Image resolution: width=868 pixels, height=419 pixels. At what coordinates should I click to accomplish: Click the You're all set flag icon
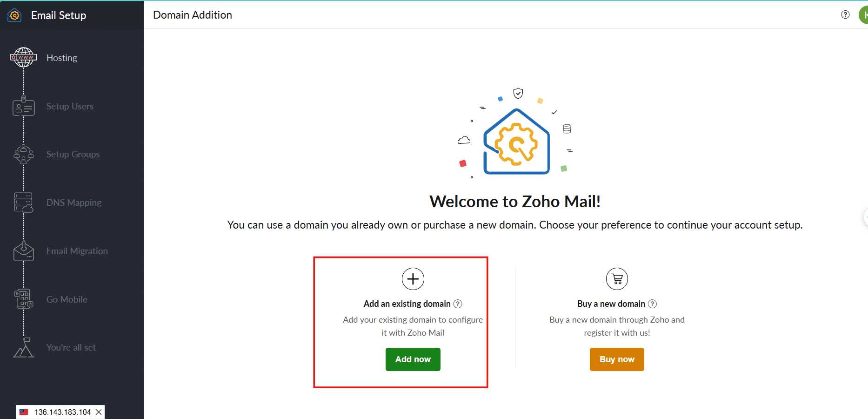coord(24,348)
